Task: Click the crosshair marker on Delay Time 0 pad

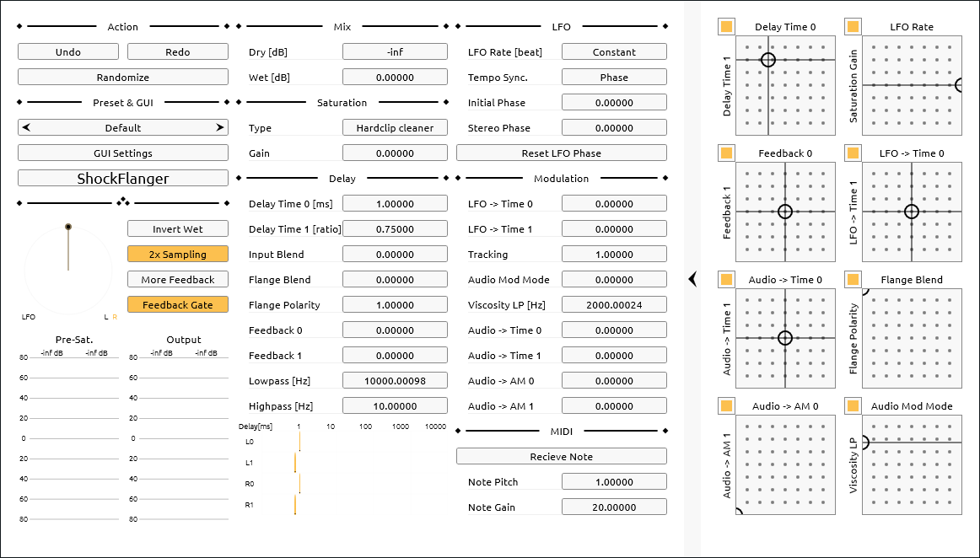Action: (768, 60)
